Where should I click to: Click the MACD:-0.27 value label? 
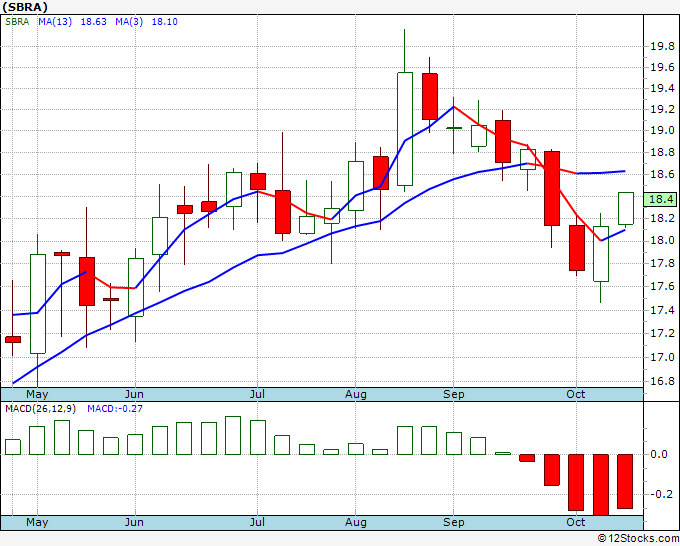point(115,409)
